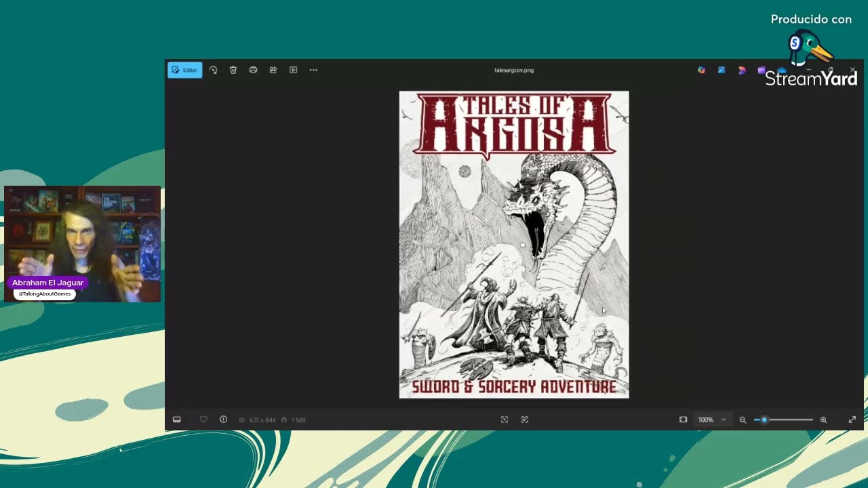Image resolution: width=868 pixels, height=488 pixels.
Task: Click the Editar button in Photos
Action: 184,70
